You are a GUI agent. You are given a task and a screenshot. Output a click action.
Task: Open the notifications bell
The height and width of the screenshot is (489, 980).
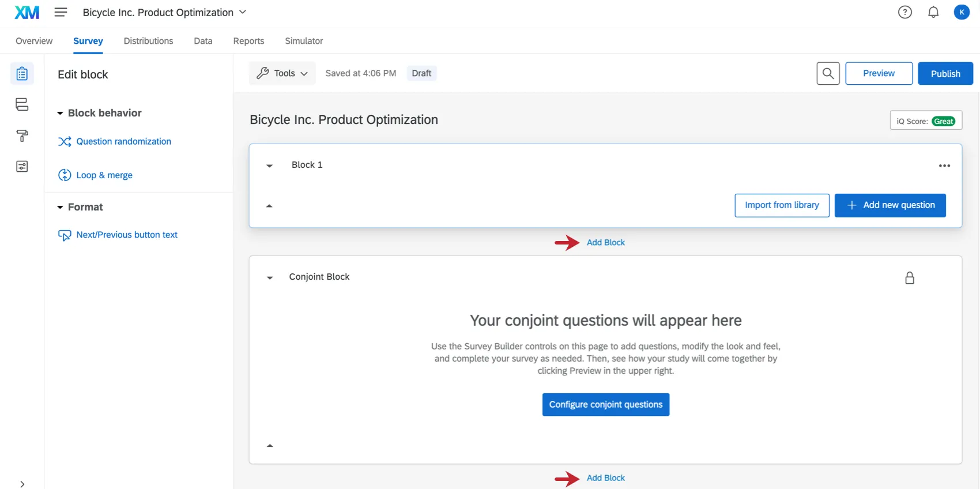pos(933,12)
